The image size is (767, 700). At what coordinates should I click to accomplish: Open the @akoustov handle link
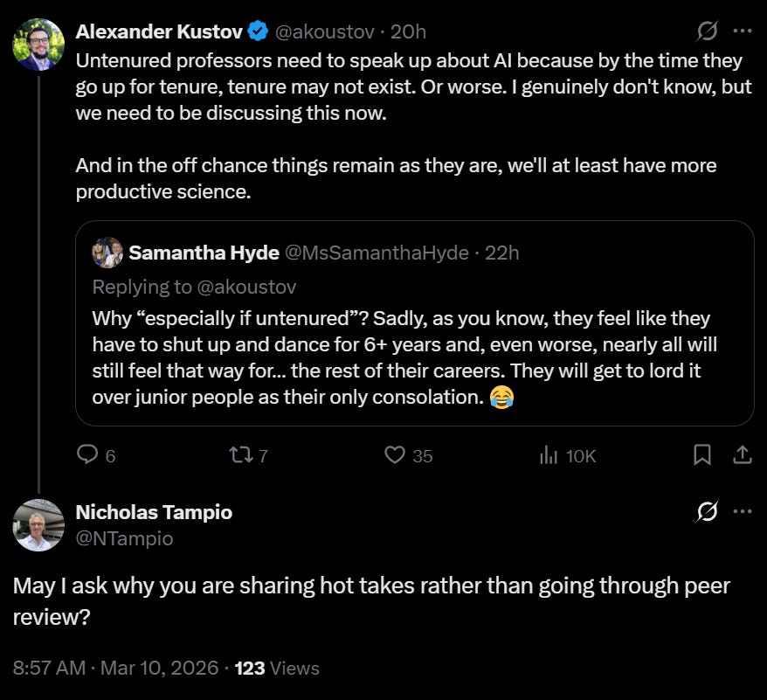click(325, 31)
